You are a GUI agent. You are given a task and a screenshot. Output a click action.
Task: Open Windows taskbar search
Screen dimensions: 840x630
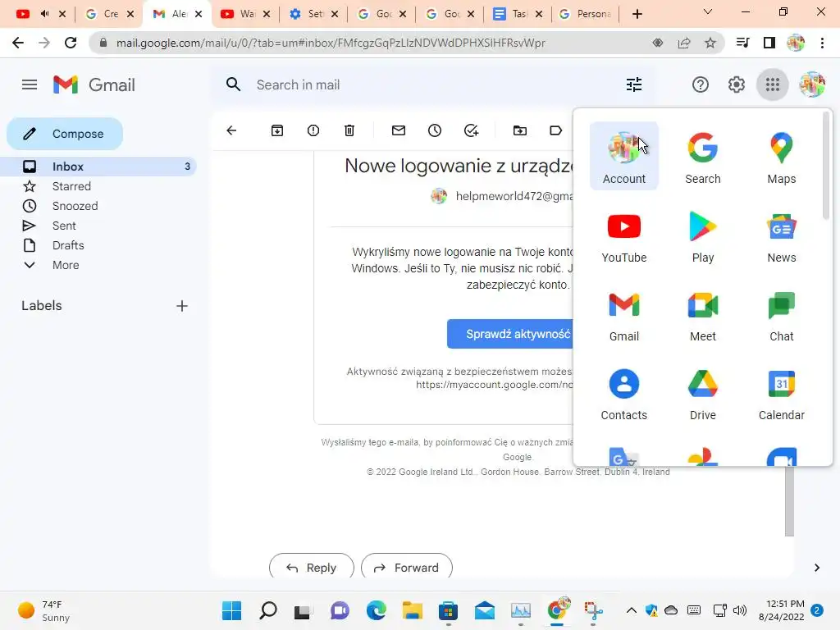[x=268, y=610]
